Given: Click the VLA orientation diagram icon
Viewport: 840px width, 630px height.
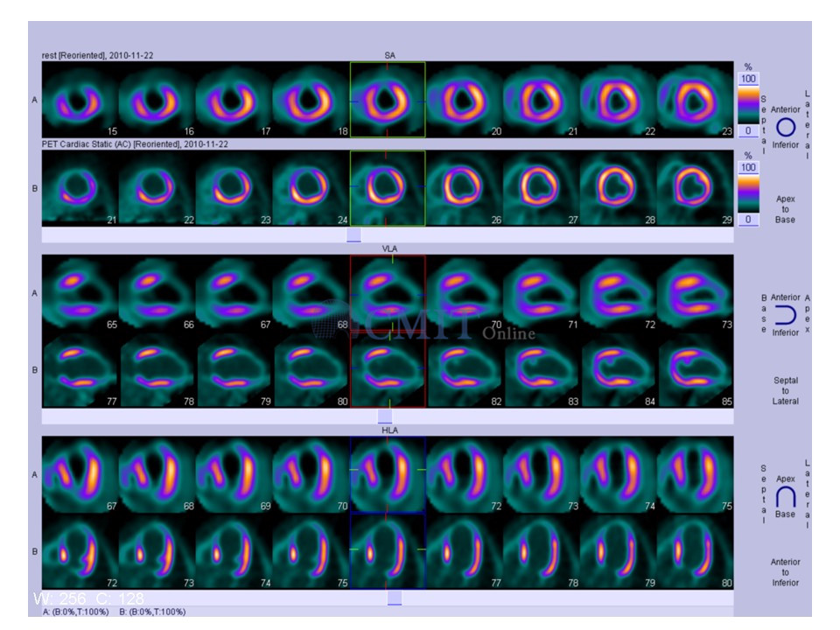Looking at the screenshot, I should point(786,315).
